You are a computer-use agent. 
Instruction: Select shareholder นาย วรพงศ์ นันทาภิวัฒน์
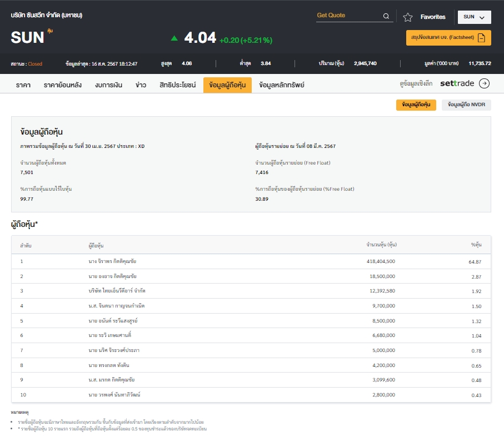pyautogui.click(x=114, y=395)
